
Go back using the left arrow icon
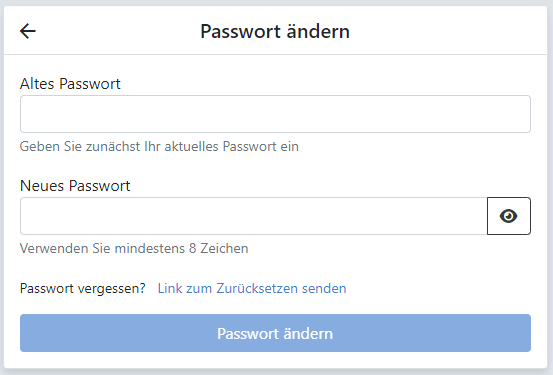tap(28, 31)
